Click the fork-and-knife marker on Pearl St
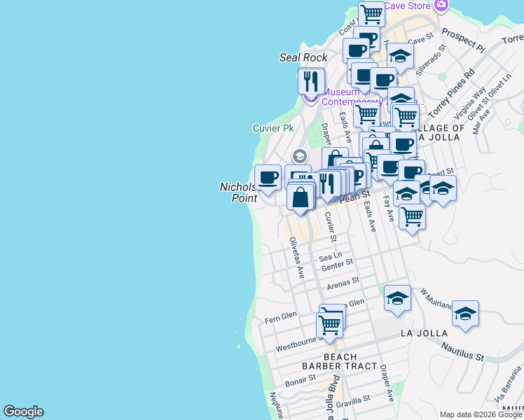The width and height of the screenshot is (524, 420). [x=327, y=184]
